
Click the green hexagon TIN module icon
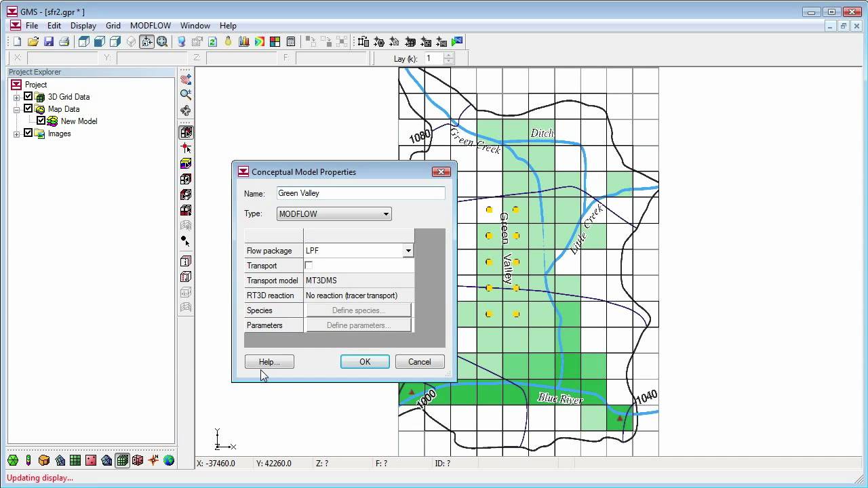13,461
